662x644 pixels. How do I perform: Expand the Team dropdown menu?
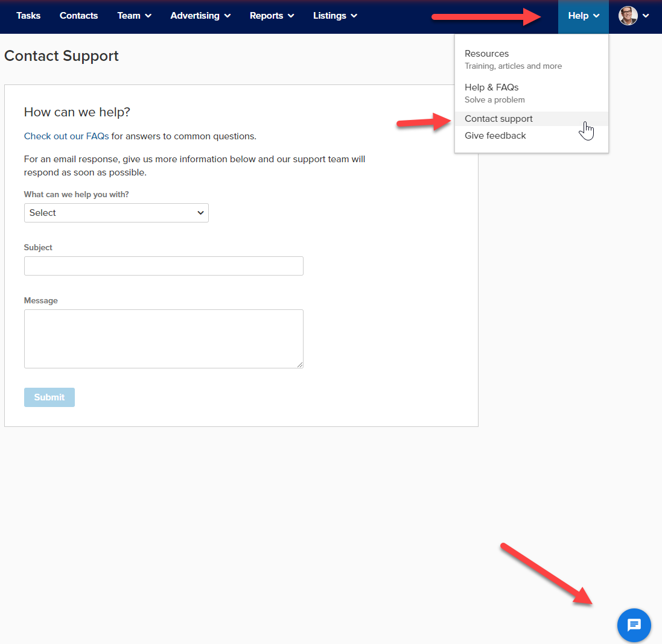[x=134, y=16]
